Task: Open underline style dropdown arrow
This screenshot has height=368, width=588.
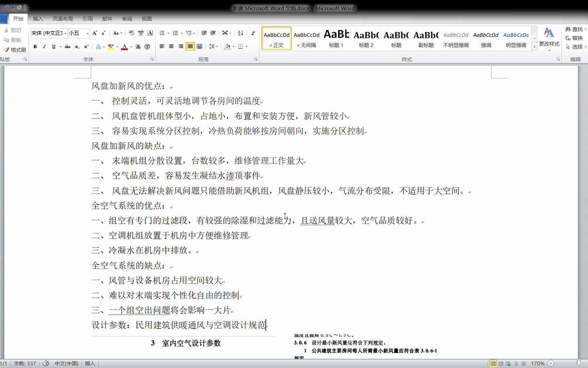Action: tap(61, 47)
